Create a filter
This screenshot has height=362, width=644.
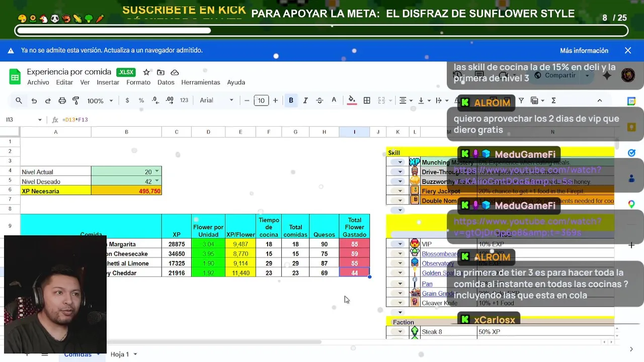click(x=521, y=101)
